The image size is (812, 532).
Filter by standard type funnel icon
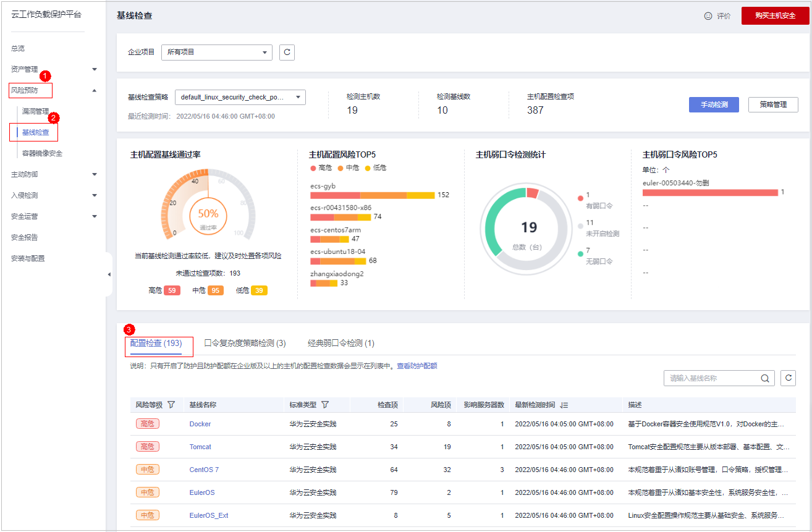pos(324,405)
